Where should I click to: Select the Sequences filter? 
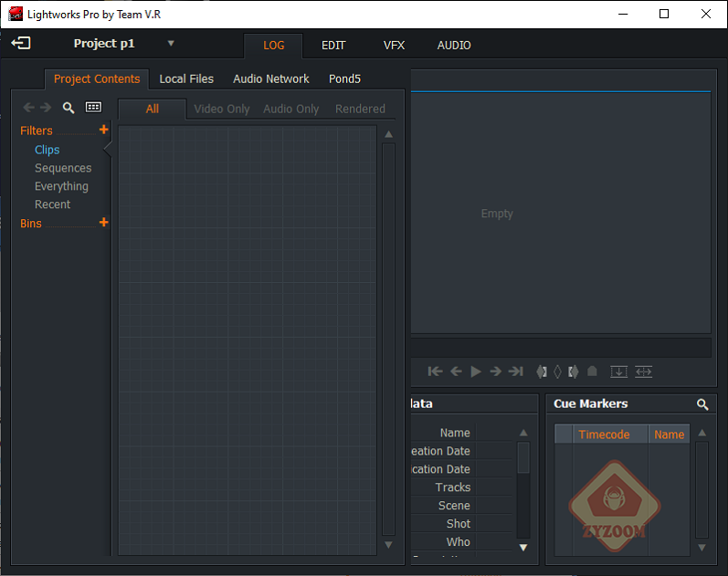click(63, 168)
